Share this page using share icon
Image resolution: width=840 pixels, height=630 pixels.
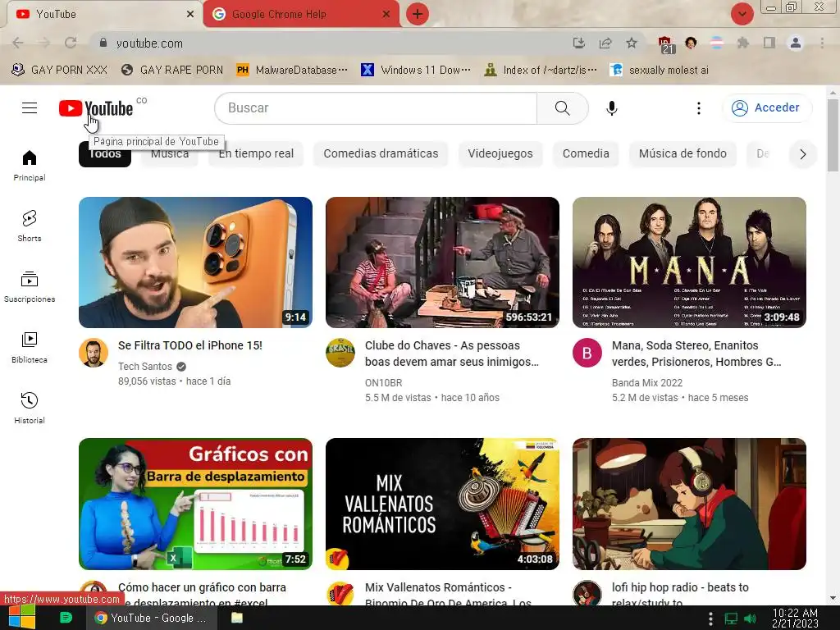605,43
